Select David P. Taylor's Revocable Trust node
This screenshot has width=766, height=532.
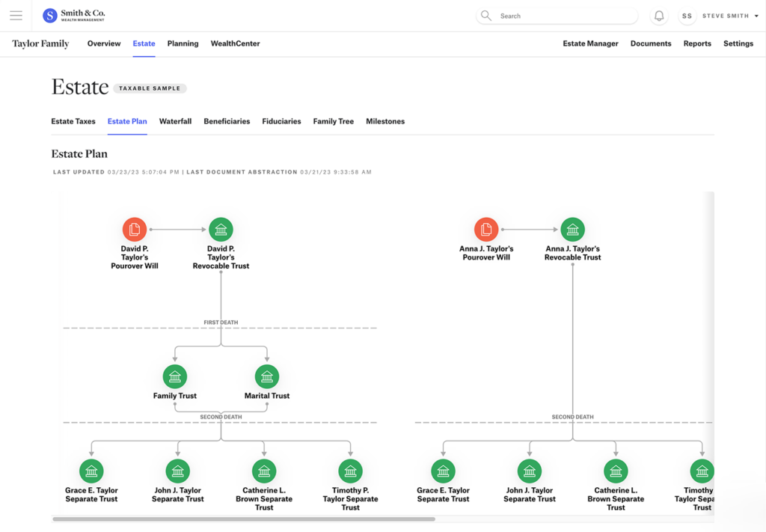221,229
